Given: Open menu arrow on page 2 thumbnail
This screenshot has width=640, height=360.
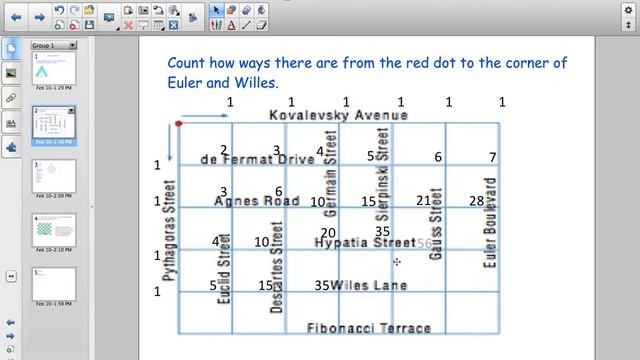Looking at the screenshot, I should coord(71,110).
